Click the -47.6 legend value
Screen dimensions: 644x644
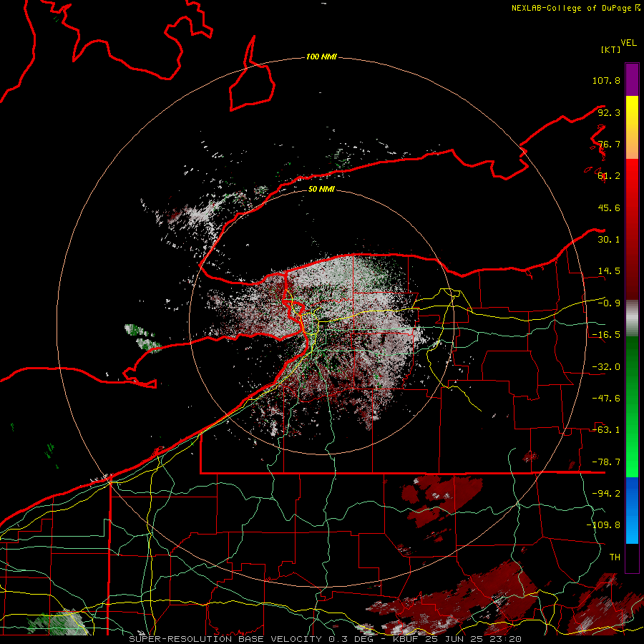(606, 399)
